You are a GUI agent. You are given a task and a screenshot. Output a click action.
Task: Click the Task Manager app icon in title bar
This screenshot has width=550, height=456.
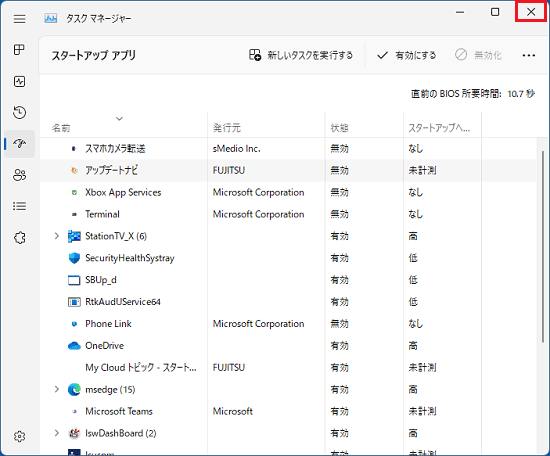51,18
